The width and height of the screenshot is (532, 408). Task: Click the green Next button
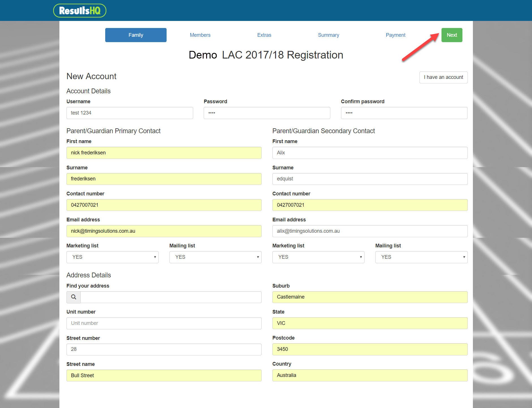click(452, 35)
